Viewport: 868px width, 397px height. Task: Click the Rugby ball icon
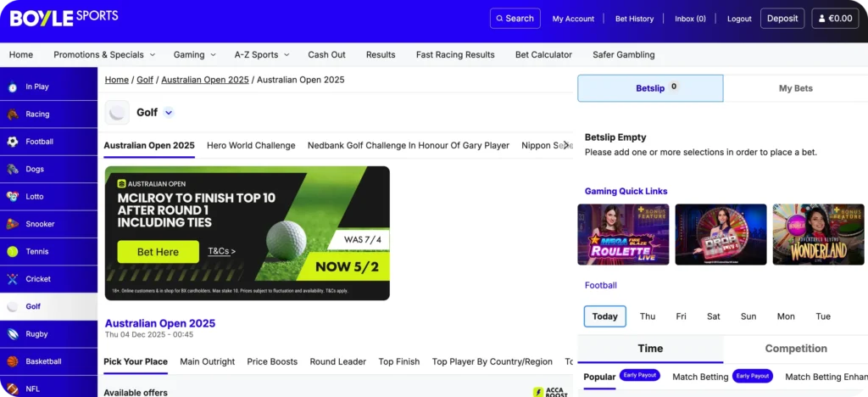[12, 334]
